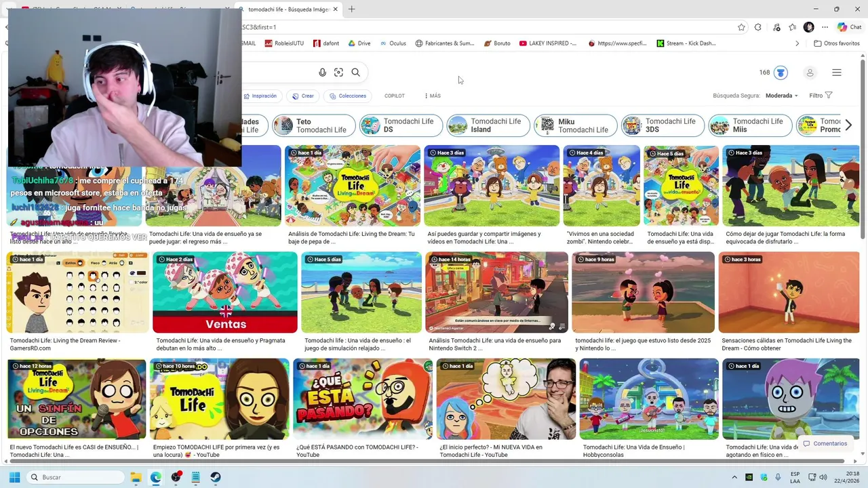868x488 pixels.
Task: Open visual search camera icon
Action: pos(338,73)
